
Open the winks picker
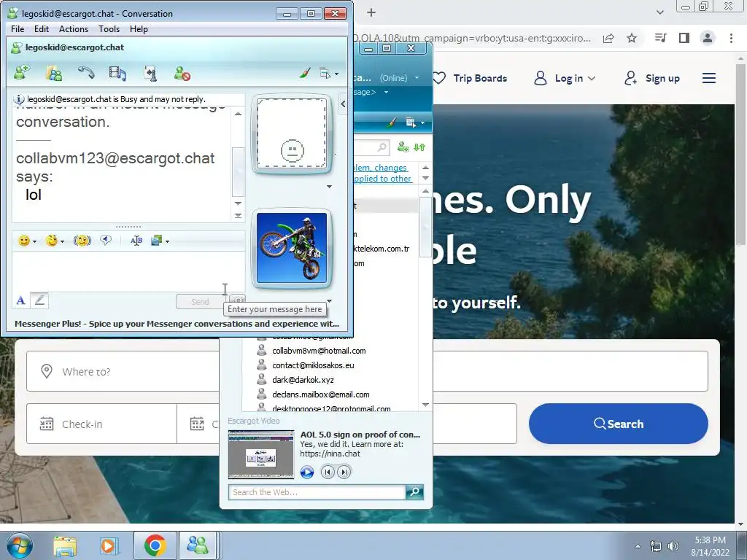[54, 241]
